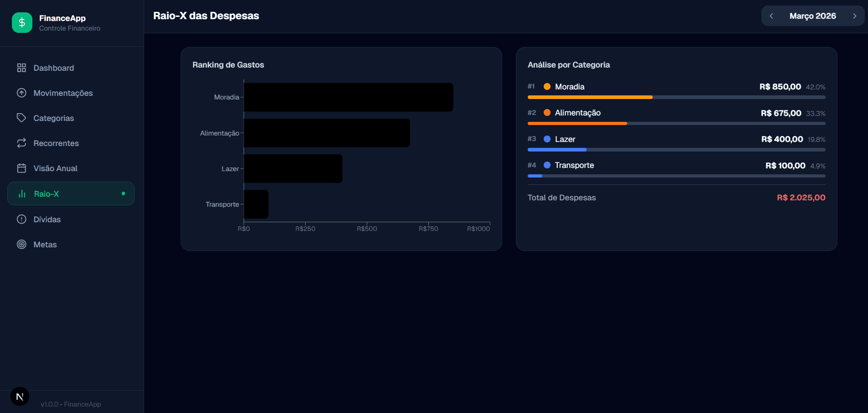The width and height of the screenshot is (868, 413).
Task: Switch to the Dívidas section
Action: click(47, 219)
